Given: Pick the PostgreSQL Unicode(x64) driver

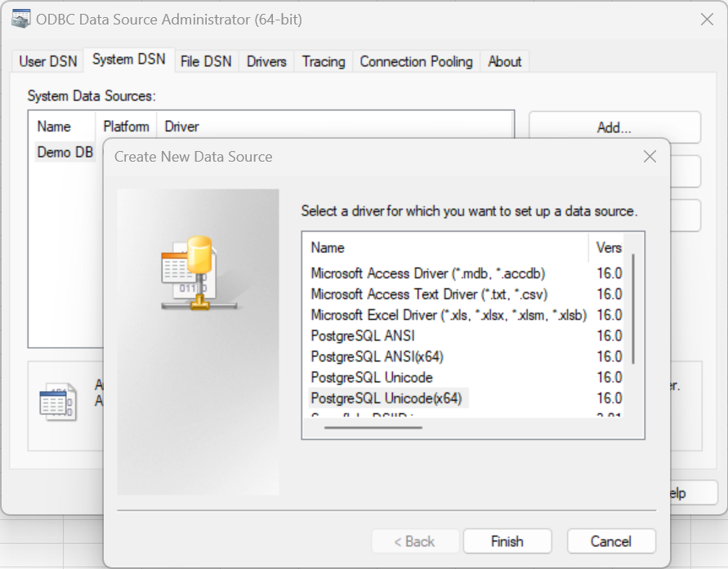Looking at the screenshot, I should point(386,398).
